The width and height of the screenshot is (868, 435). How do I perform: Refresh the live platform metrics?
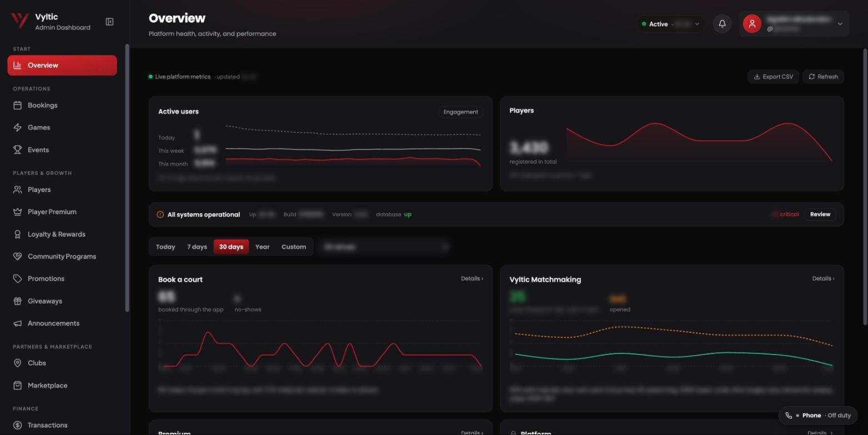coord(823,77)
